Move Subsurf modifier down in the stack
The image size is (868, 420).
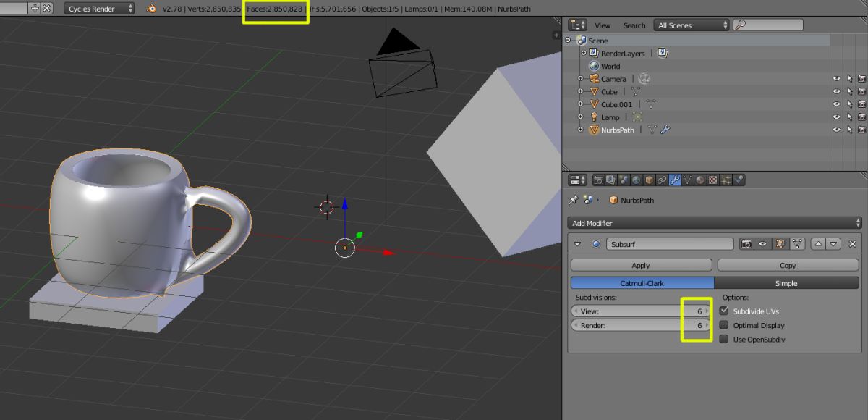[833, 244]
